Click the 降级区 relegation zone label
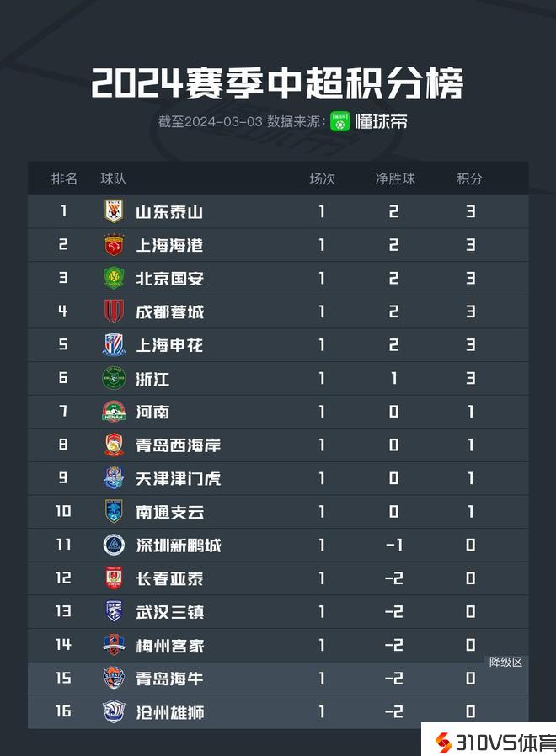The image size is (556, 756). [x=505, y=662]
